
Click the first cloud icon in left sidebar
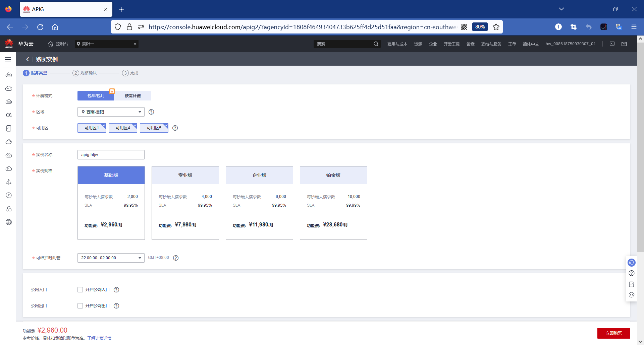coord(9,75)
